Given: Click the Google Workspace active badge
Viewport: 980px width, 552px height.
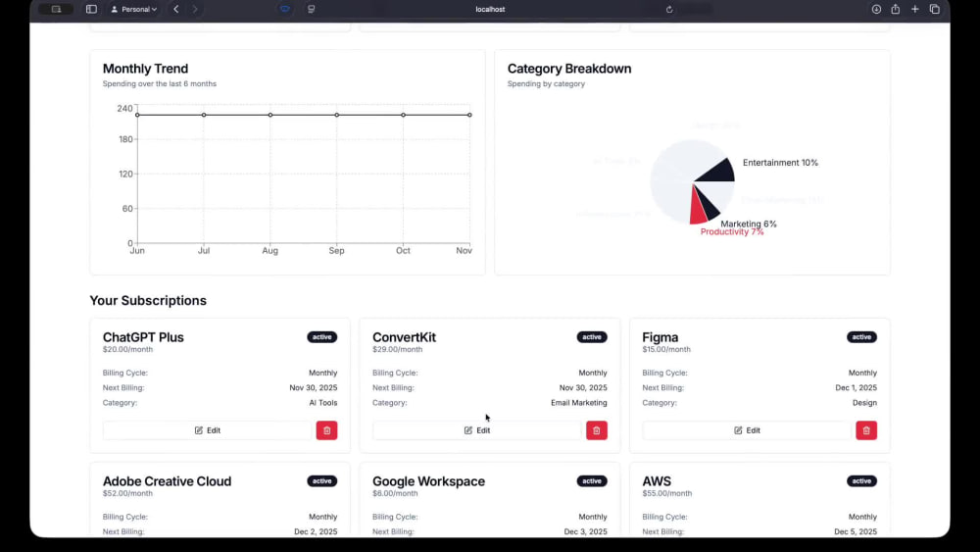Looking at the screenshot, I should (x=592, y=480).
